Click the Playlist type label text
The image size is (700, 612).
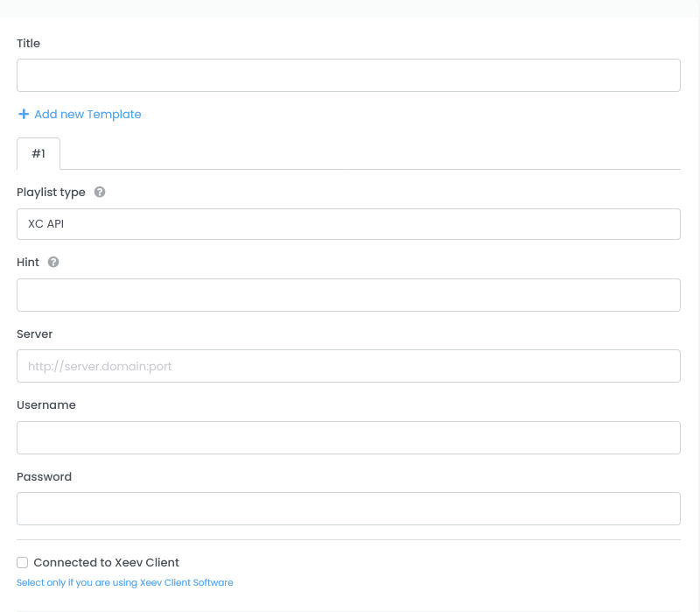(51, 192)
